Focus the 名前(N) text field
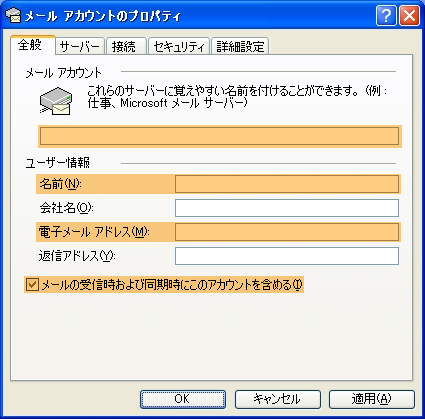Image resolution: width=425 pixels, height=419 pixels. tap(287, 184)
